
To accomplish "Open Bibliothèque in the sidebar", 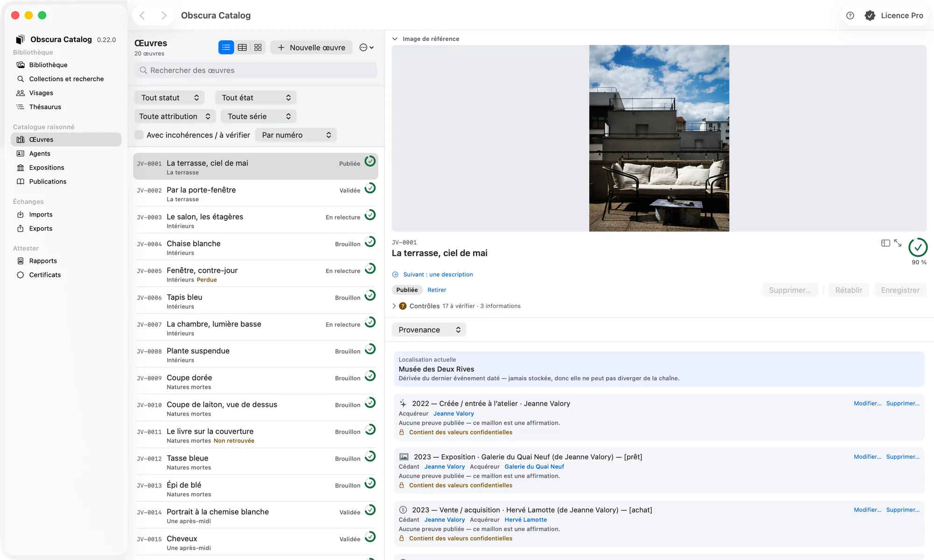I will click(x=48, y=65).
